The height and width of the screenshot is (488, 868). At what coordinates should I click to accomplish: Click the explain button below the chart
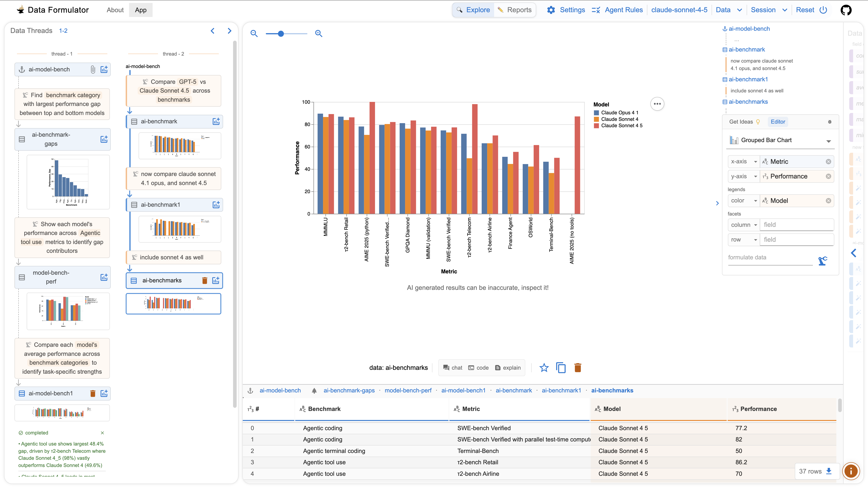tap(507, 367)
